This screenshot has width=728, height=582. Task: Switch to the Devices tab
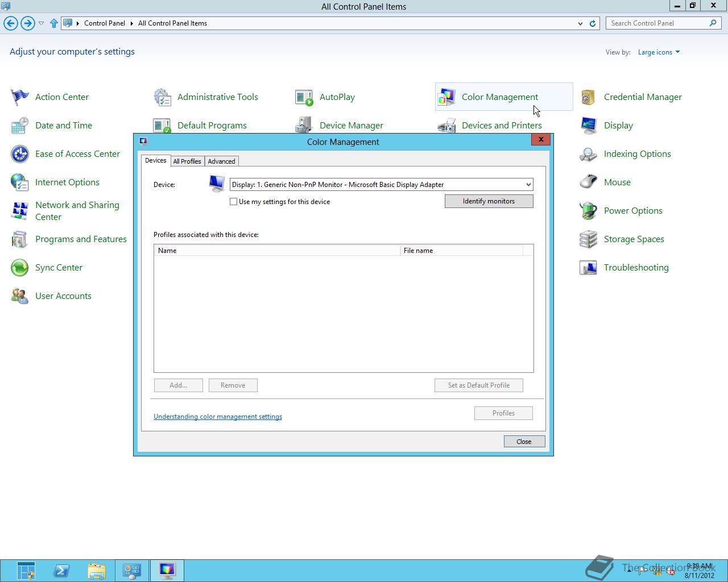pos(156,161)
